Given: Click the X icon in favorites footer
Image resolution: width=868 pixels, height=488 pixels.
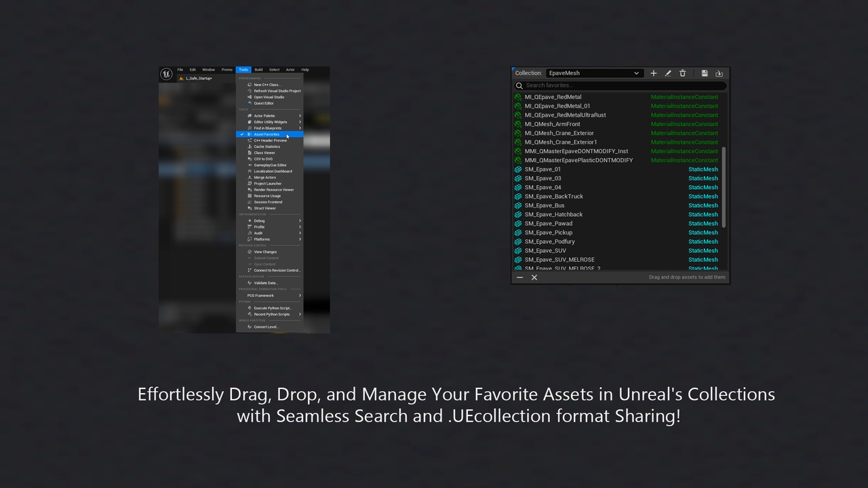Looking at the screenshot, I should [x=534, y=277].
